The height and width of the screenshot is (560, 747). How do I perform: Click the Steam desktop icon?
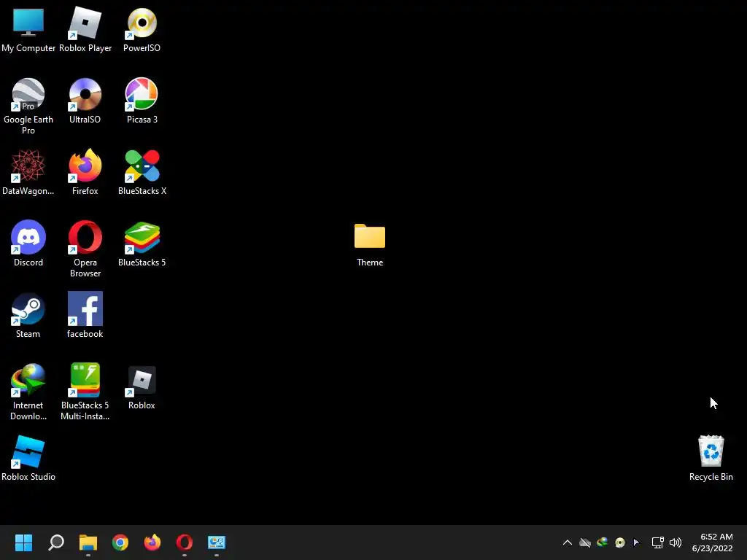28,316
